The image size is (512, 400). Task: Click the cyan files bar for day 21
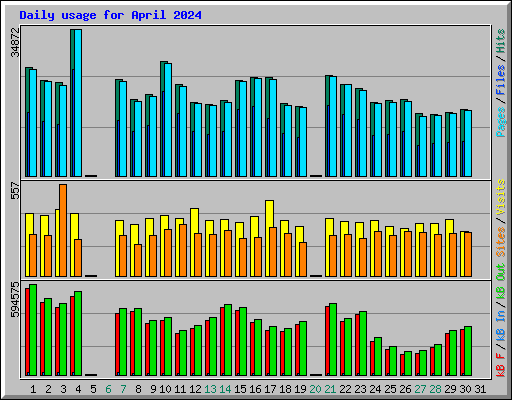coord(333,126)
